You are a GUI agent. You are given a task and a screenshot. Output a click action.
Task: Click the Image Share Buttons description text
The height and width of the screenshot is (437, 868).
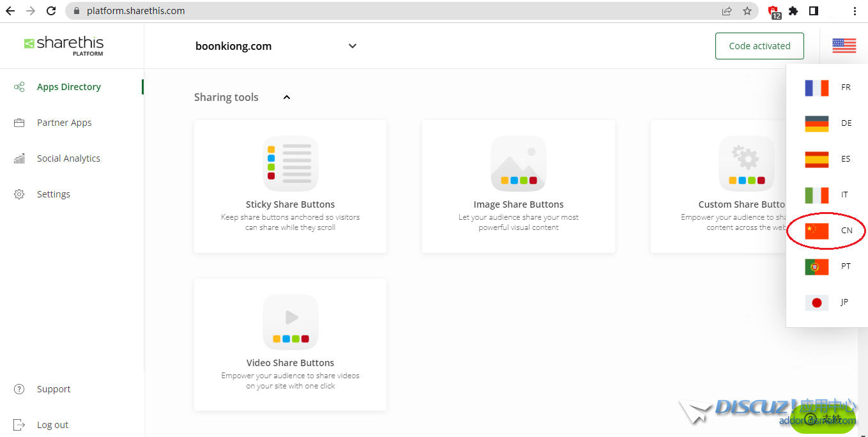pyautogui.click(x=519, y=222)
